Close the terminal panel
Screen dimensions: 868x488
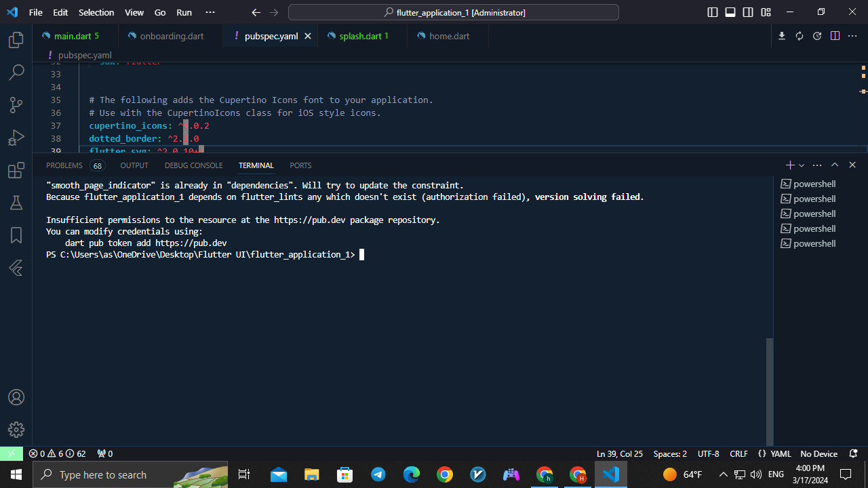[852, 165]
